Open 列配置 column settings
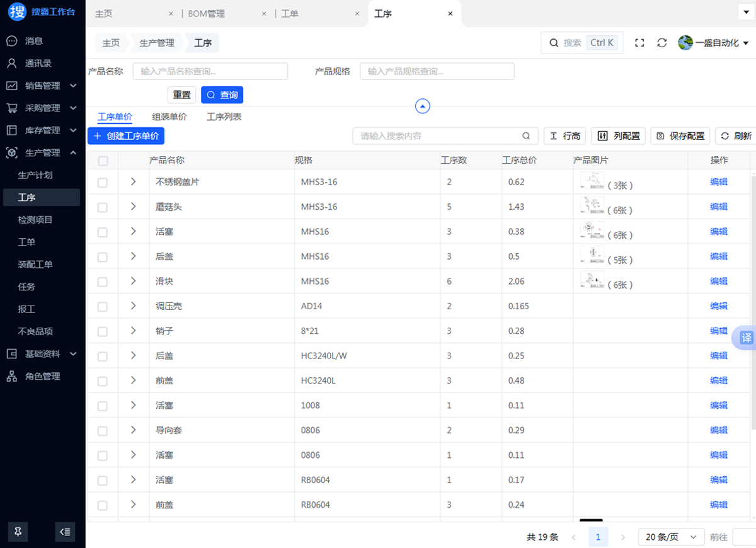Viewport: 756px width, 548px height. 618,136
